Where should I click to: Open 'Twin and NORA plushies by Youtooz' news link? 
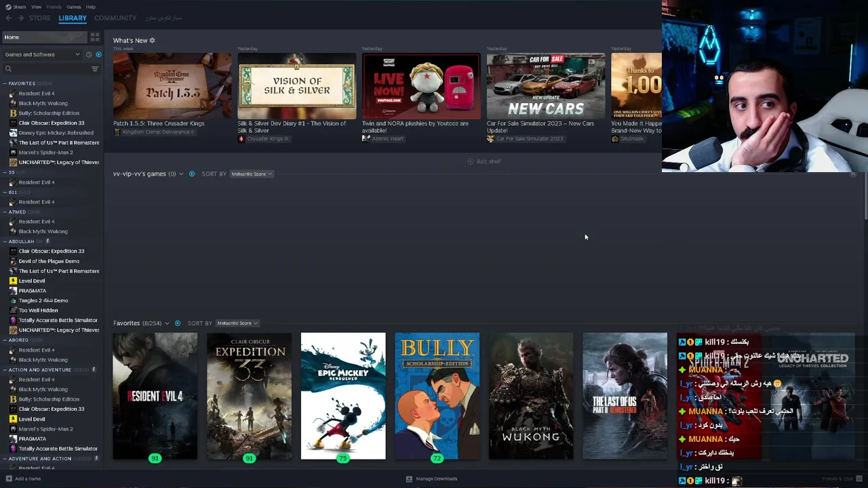(415, 127)
